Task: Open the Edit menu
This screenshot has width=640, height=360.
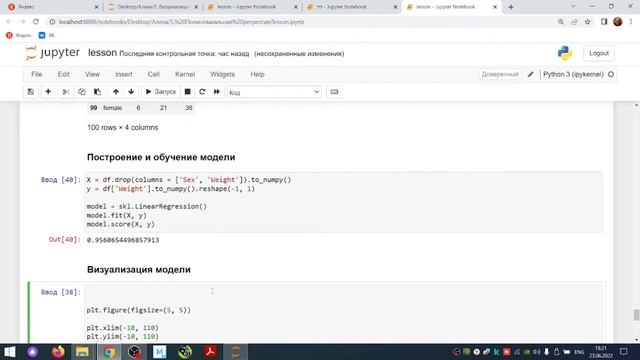Action: point(64,74)
